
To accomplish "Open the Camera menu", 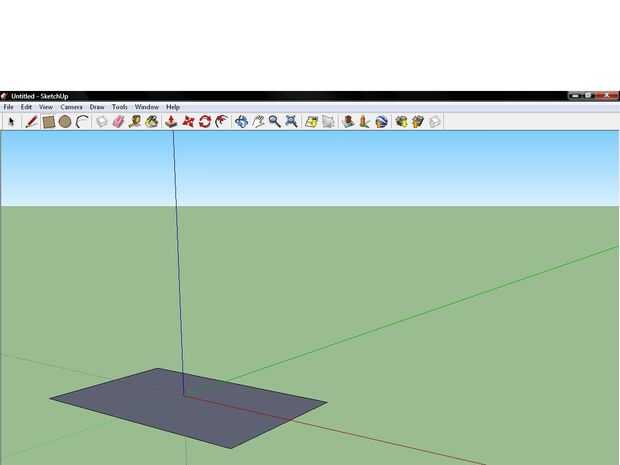I will pyautogui.click(x=71, y=107).
